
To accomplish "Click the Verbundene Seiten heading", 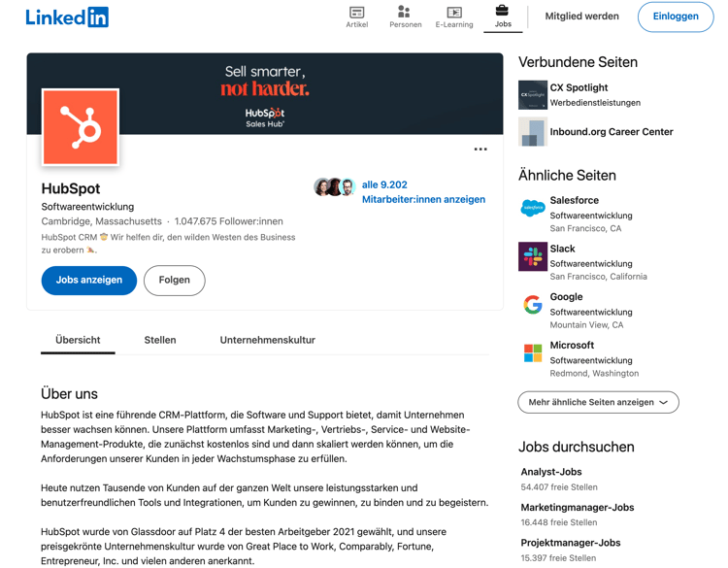I will click(x=578, y=62).
